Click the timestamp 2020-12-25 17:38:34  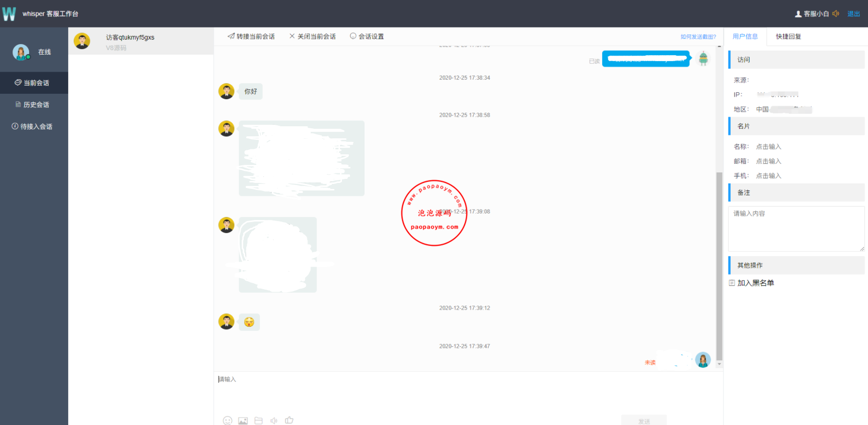465,78
